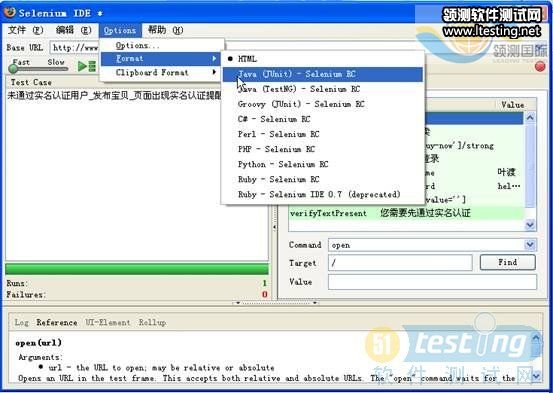Expand the Format submenu arrow

[214, 59]
